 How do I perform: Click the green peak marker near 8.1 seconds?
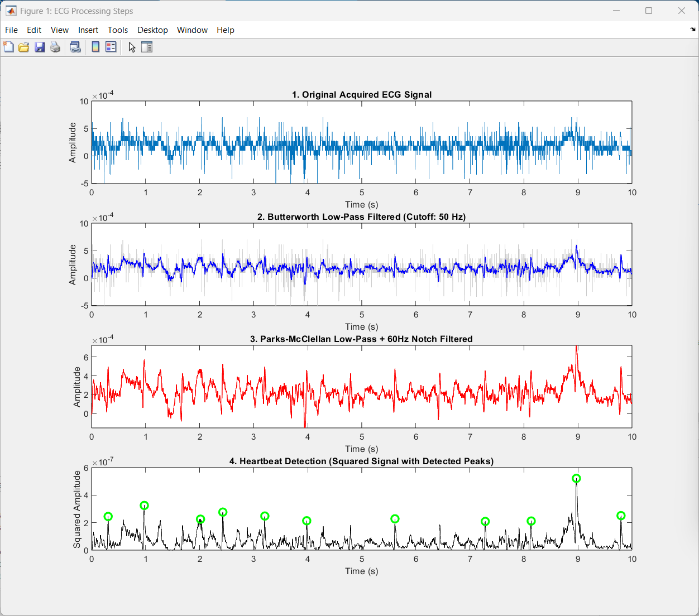tap(531, 521)
